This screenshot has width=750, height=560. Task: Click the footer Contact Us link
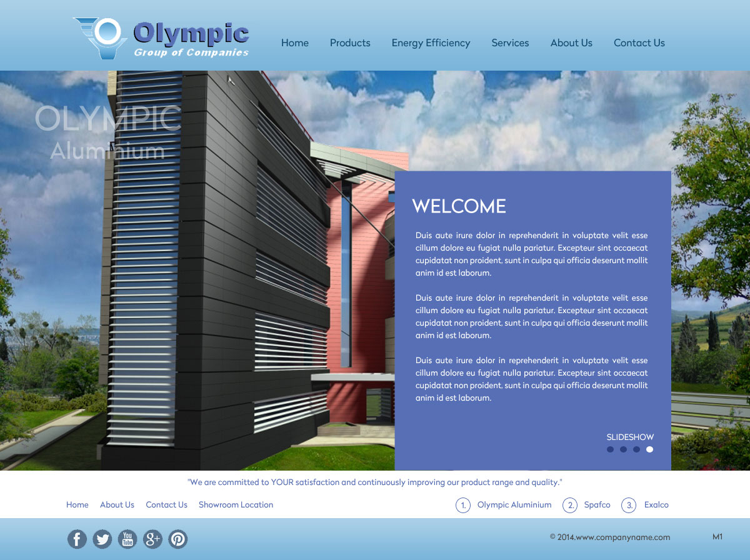pos(166,505)
